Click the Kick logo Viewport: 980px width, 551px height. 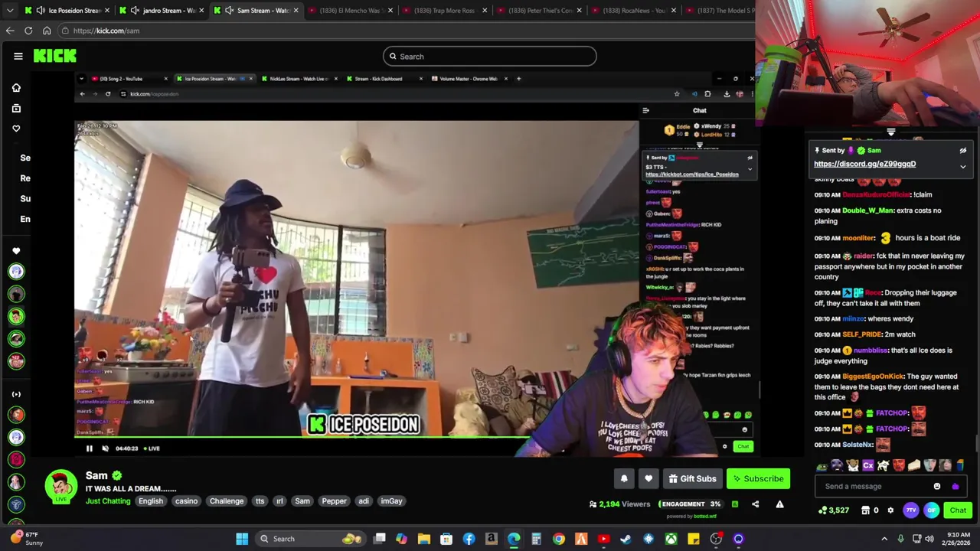coord(55,56)
